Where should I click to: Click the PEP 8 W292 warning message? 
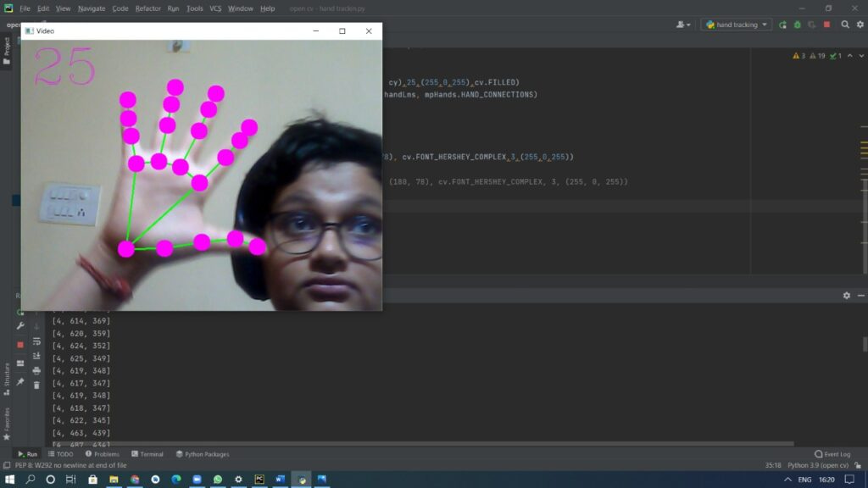tap(72, 464)
